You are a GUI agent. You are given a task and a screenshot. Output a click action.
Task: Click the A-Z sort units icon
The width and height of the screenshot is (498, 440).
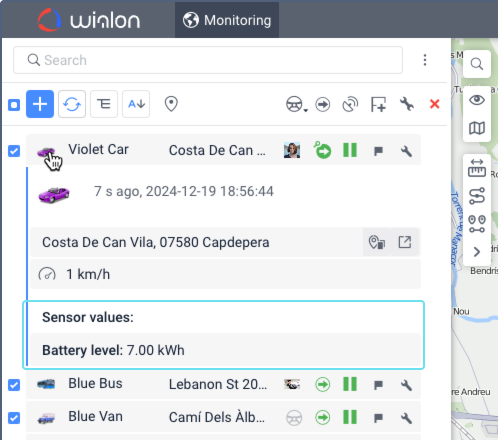click(x=136, y=104)
